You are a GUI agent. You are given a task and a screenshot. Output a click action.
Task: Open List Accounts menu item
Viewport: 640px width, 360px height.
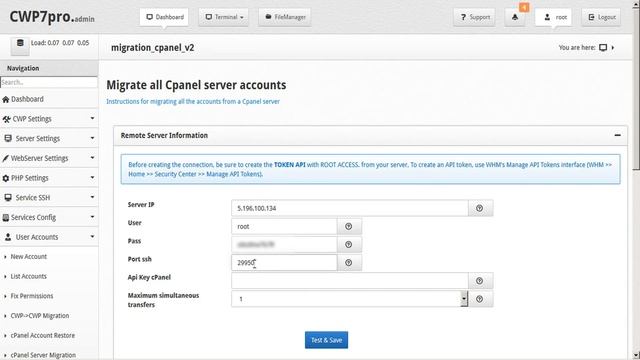coord(29,276)
